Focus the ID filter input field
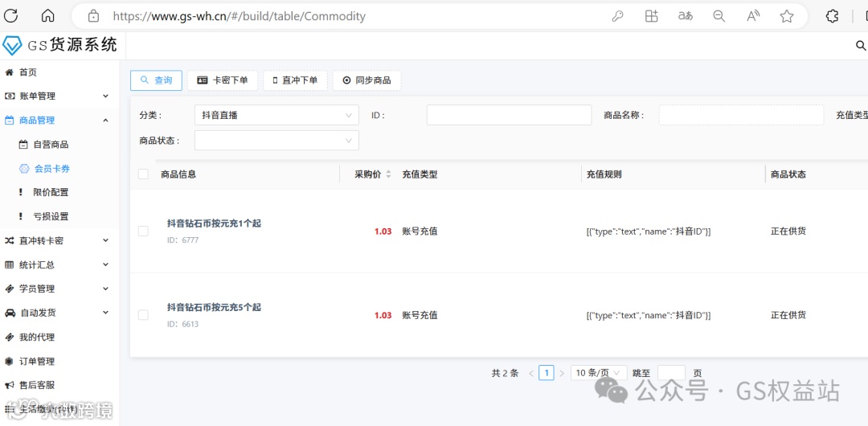 510,115
